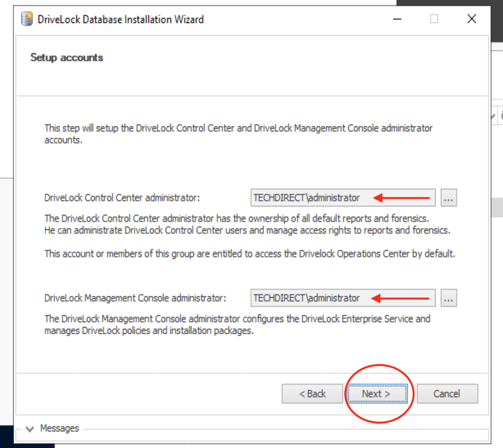Close the Database Installation Wizard window

click(x=471, y=20)
